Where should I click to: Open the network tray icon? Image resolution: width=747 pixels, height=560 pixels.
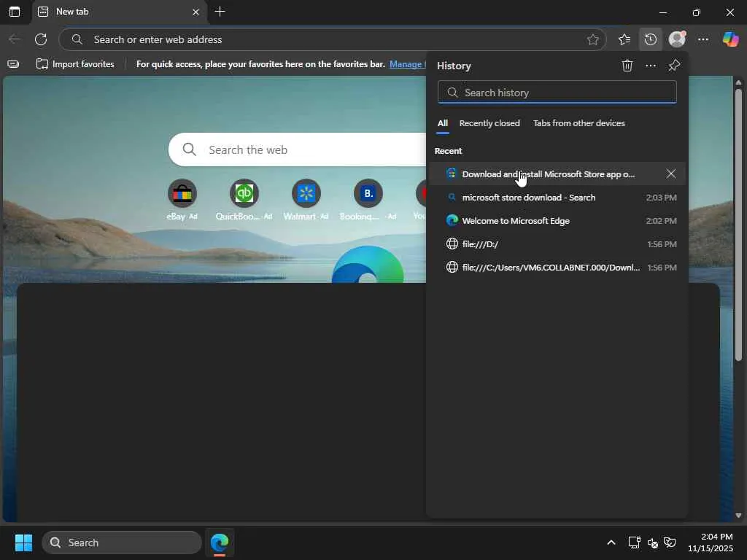[x=634, y=542]
